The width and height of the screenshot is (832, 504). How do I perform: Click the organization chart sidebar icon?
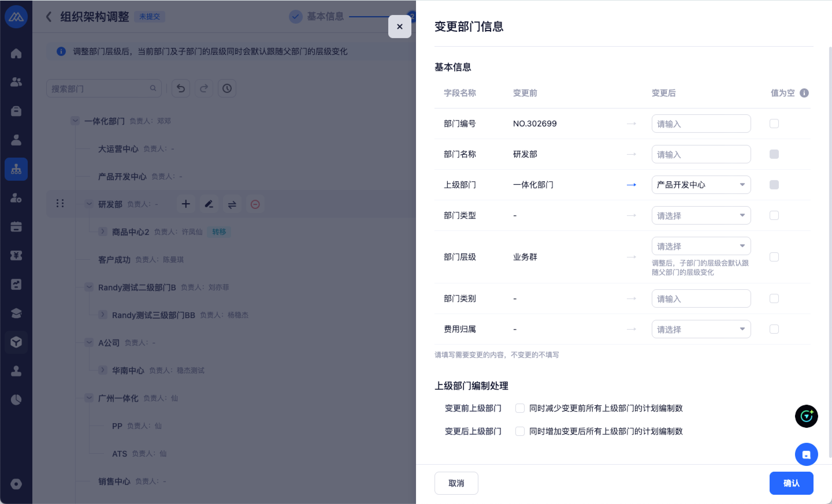pyautogui.click(x=16, y=169)
